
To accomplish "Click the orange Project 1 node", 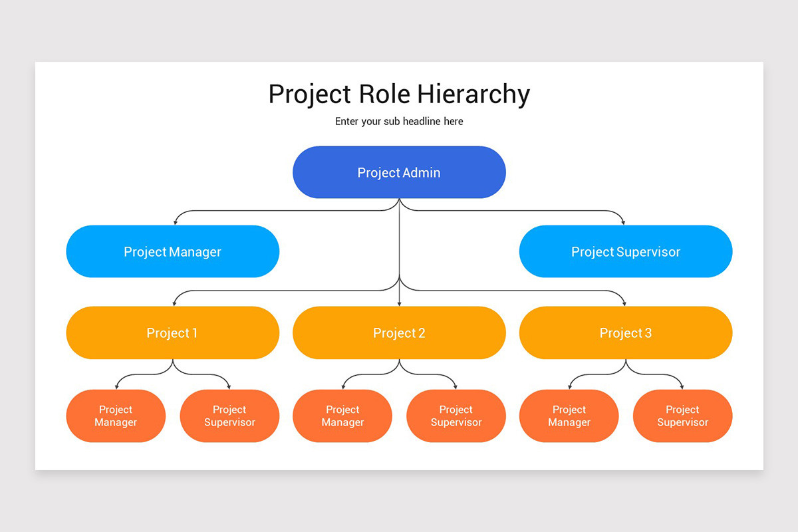I will pyautogui.click(x=172, y=332).
